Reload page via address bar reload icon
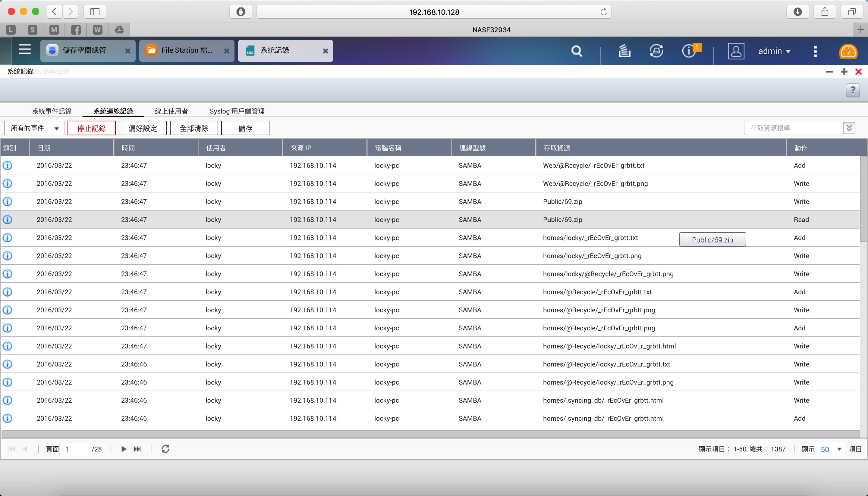 (603, 11)
